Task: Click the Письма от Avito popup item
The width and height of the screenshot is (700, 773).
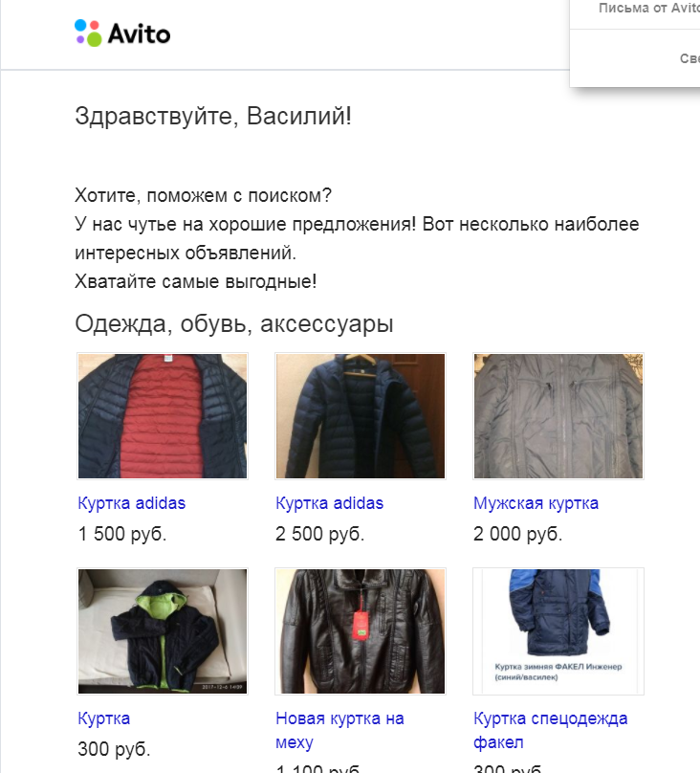Action: tap(648, 8)
